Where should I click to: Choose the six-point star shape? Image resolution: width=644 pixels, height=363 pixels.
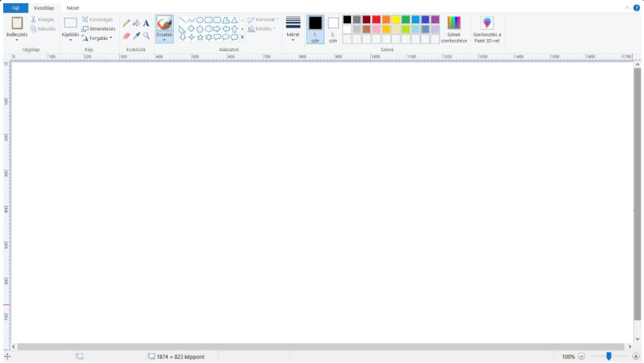pos(209,37)
